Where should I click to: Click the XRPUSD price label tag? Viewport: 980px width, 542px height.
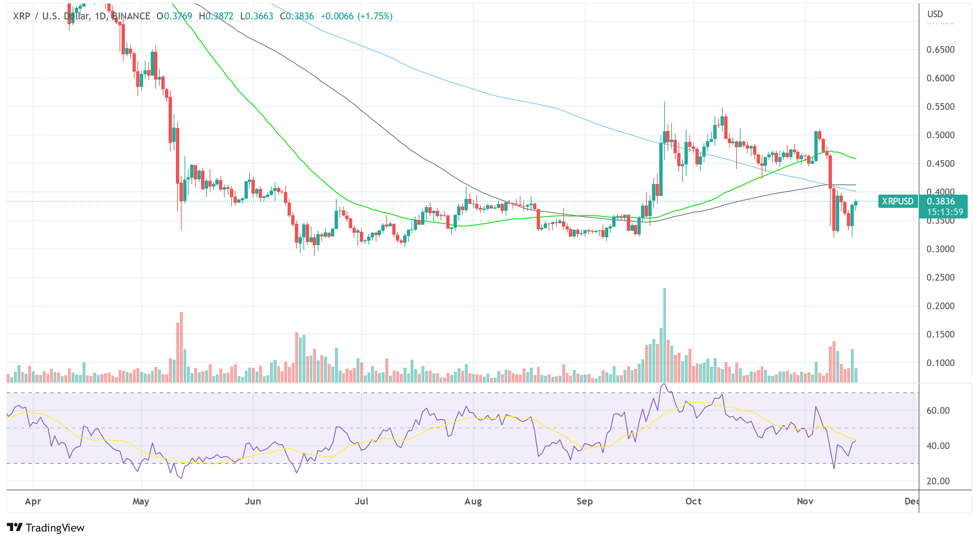(x=898, y=201)
